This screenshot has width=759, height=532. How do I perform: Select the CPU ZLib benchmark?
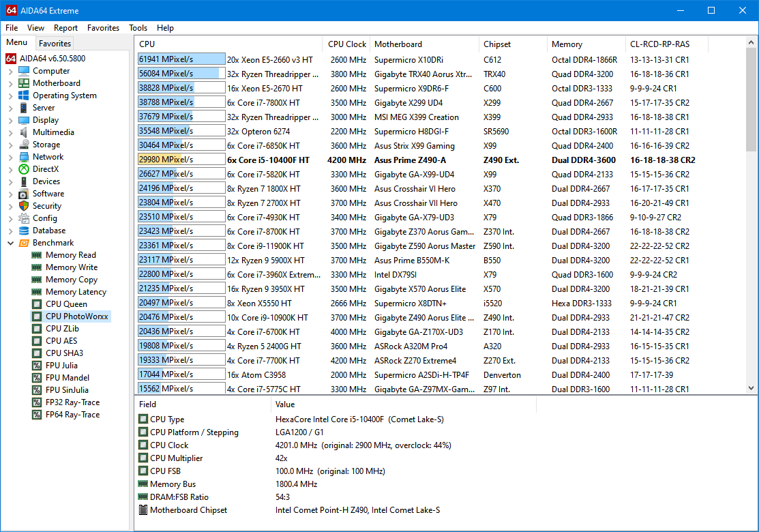(x=62, y=329)
